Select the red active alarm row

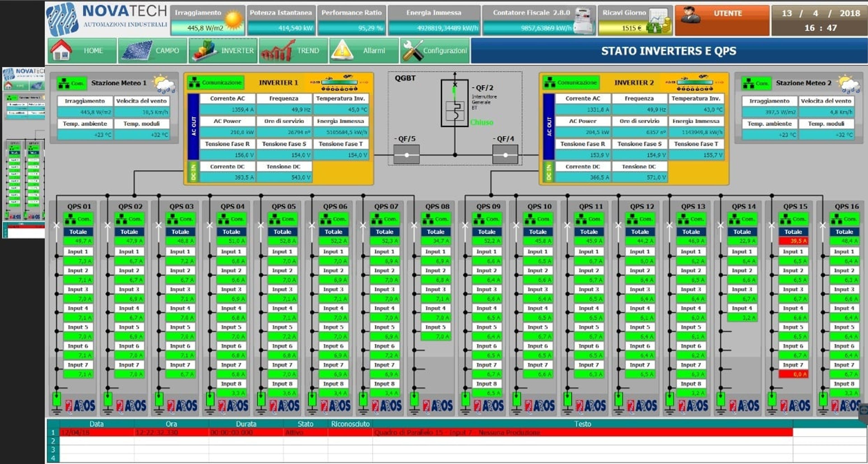[426, 432]
